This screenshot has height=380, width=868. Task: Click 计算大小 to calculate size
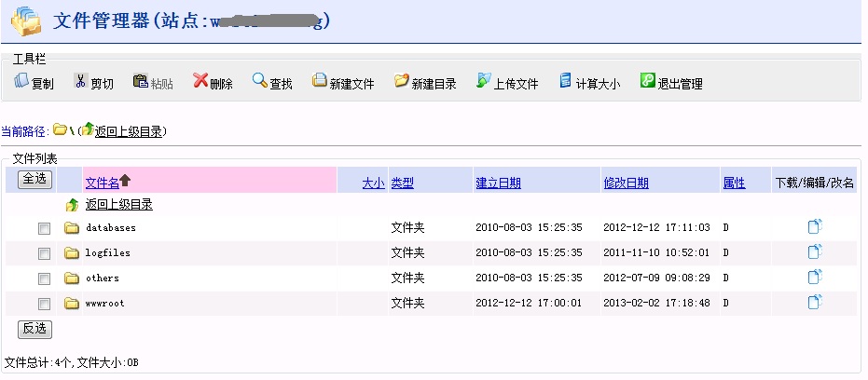click(x=565, y=82)
